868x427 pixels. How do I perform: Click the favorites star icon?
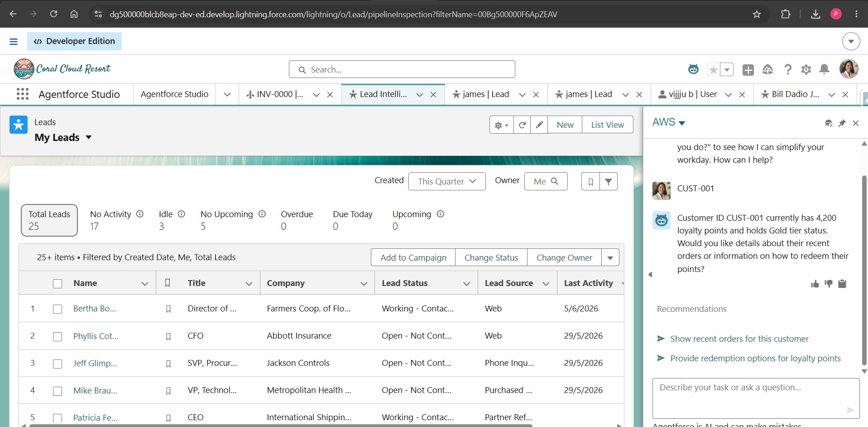point(713,70)
